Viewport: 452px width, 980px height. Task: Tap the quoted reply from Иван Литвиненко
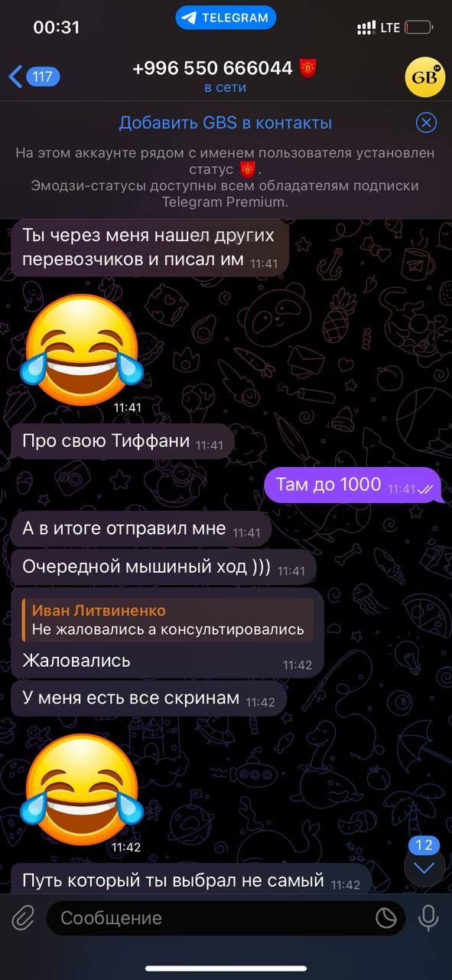coord(168,620)
